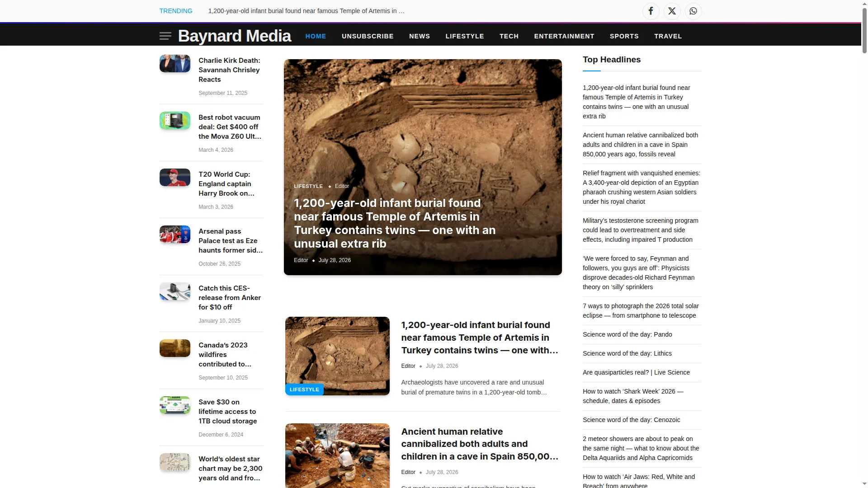This screenshot has height=488, width=868.
Task: Open Top Headlines cannibalized cave in Spain link
Action: 641,145
